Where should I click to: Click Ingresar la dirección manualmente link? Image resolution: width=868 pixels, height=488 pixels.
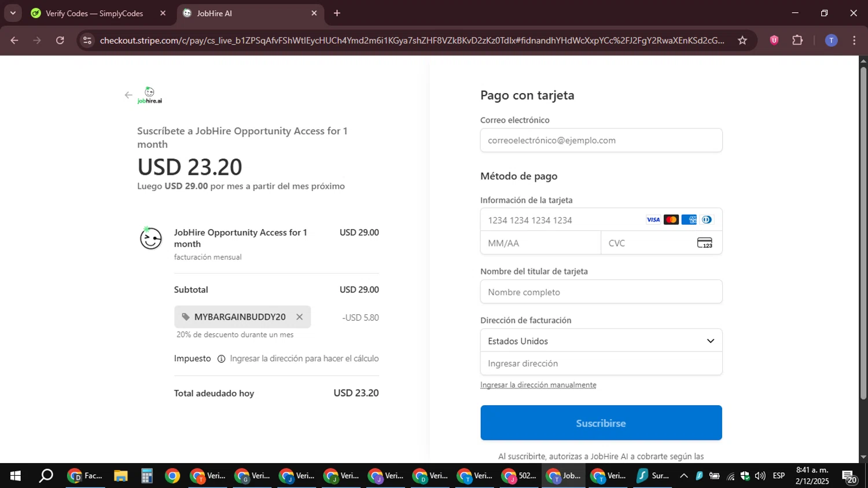tap(538, 385)
